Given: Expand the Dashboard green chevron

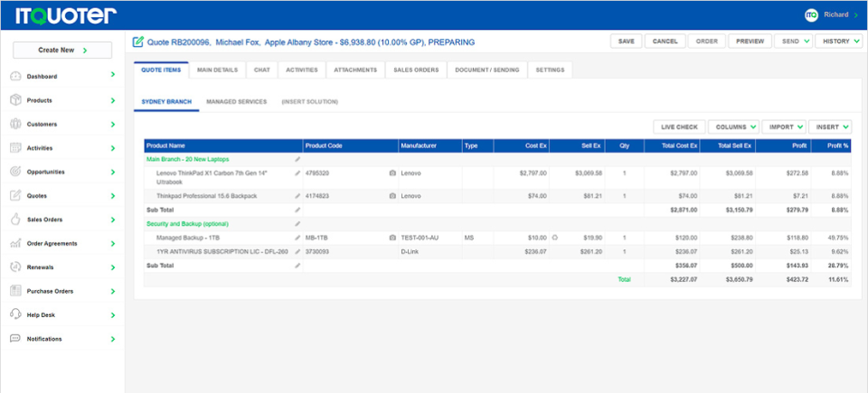Looking at the screenshot, I should pyautogui.click(x=113, y=74).
